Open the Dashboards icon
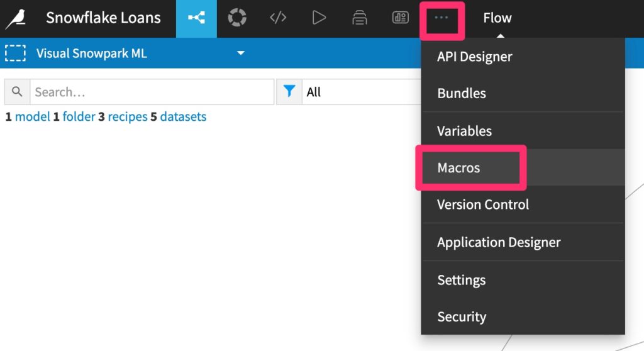Image resolution: width=644 pixels, height=351 pixels. (x=401, y=18)
